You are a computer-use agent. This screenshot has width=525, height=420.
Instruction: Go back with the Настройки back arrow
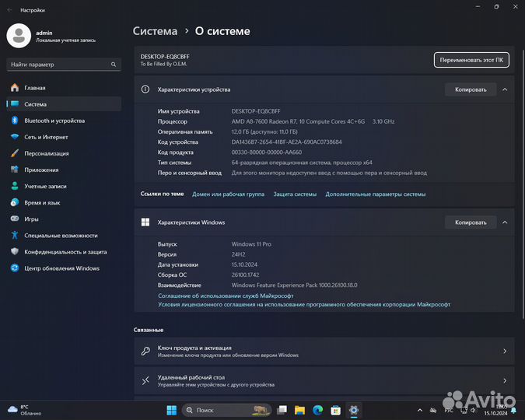[9, 10]
